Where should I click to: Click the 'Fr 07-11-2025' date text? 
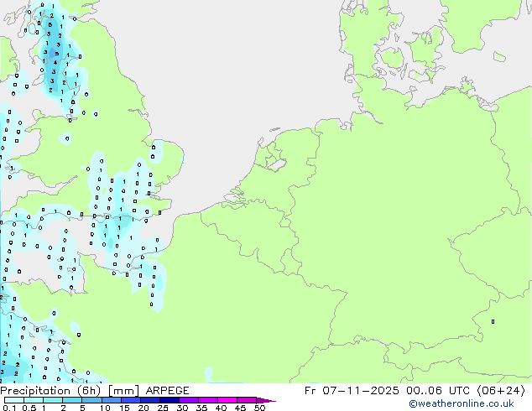pyautogui.click(x=352, y=391)
